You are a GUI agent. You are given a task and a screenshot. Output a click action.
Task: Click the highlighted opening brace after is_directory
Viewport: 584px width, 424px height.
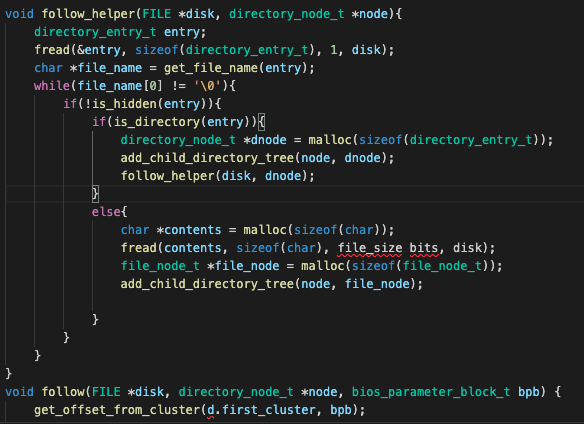pos(261,122)
